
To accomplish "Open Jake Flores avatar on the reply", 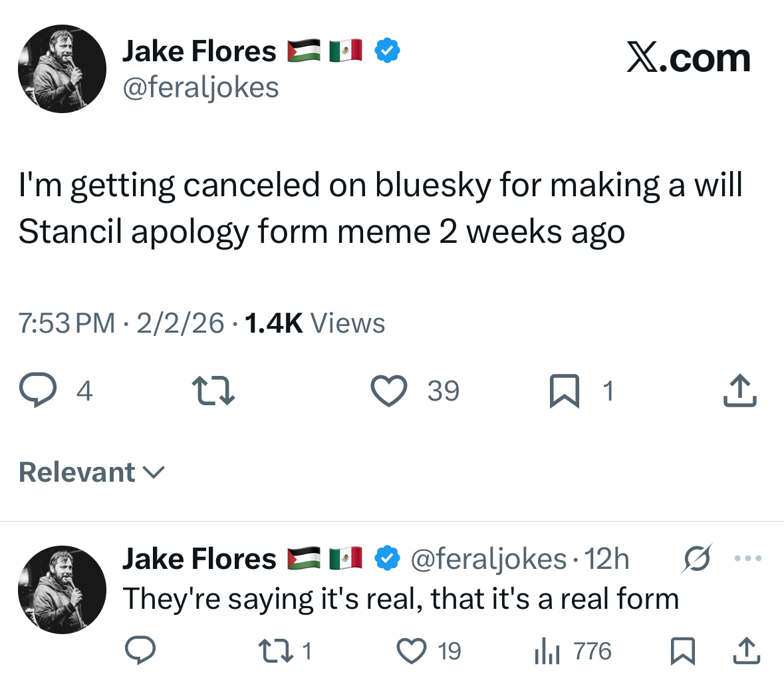I will point(62,590).
